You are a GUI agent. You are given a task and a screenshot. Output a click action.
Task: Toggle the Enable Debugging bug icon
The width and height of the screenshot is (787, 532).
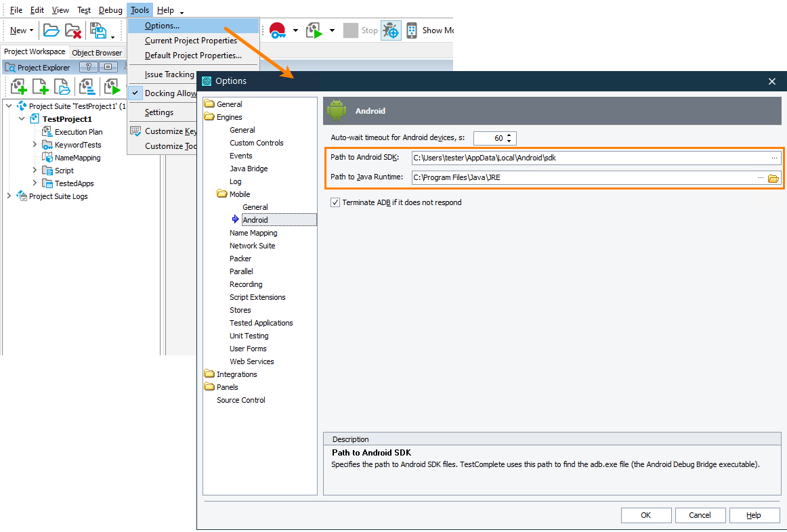tap(391, 30)
